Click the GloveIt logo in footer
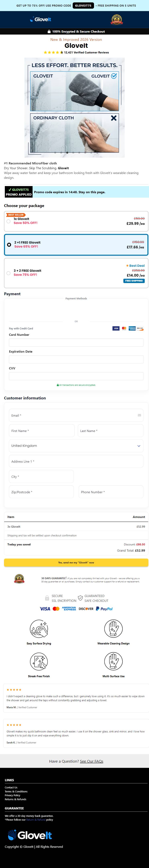149x868 pixels. [30, 835]
